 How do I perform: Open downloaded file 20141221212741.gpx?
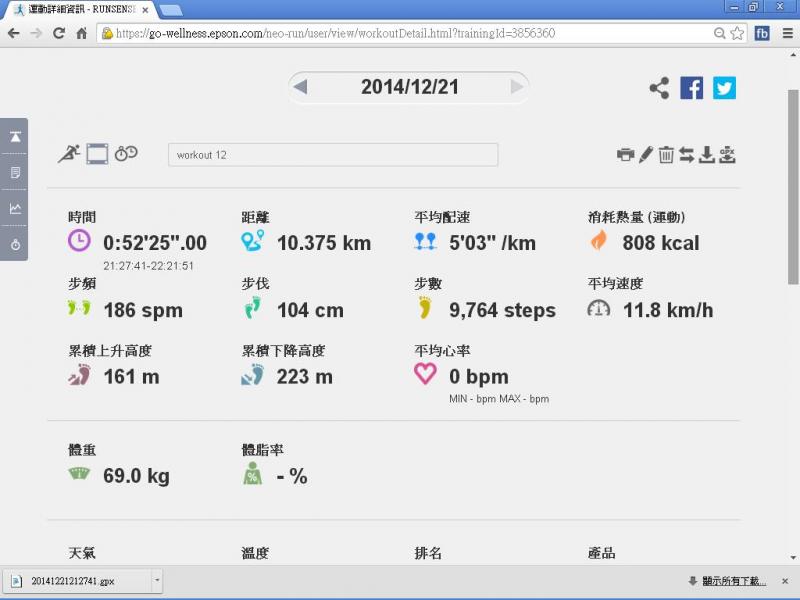[x=79, y=581]
